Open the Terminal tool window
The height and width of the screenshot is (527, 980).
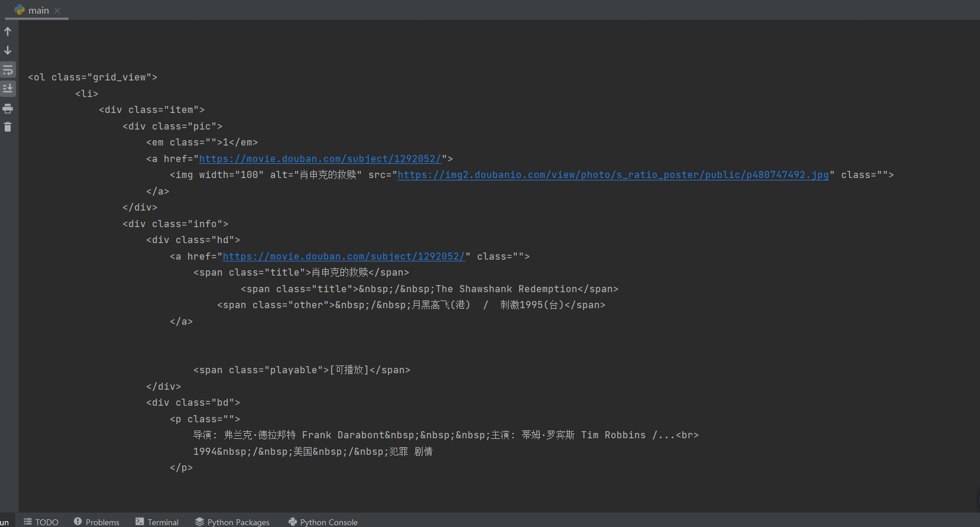coord(157,522)
